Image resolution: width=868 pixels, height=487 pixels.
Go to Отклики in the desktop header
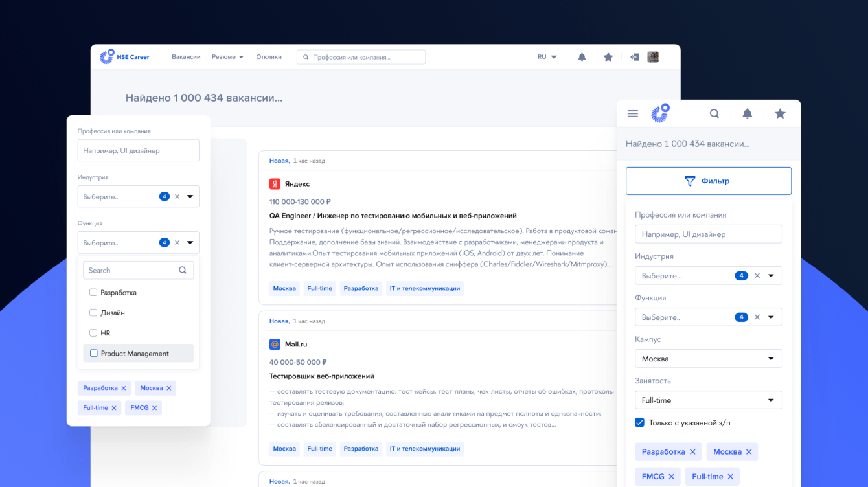(x=269, y=57)
